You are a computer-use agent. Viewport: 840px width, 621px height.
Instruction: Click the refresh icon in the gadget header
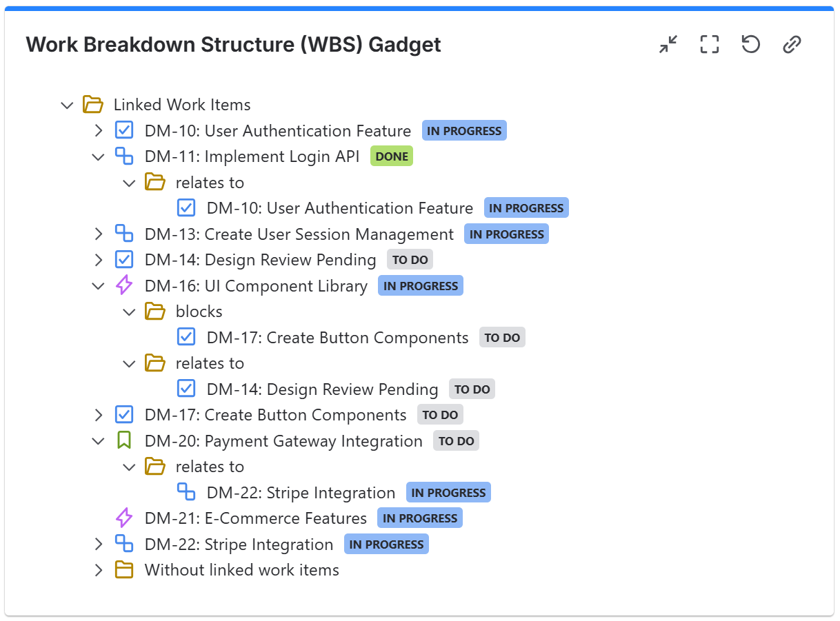click(x=750, y=44)
